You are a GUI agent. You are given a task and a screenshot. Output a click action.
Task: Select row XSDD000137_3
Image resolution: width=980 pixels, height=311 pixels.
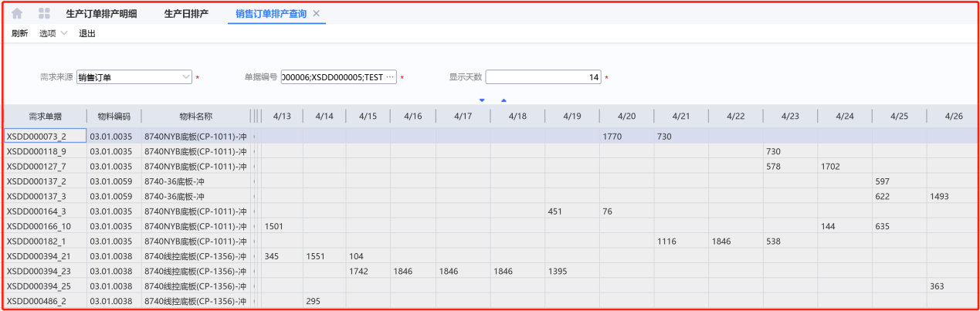[x=491, y=196]
